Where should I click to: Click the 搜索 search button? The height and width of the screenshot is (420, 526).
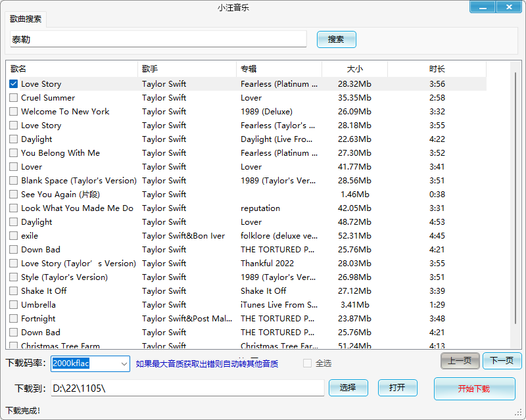(336, 39)
